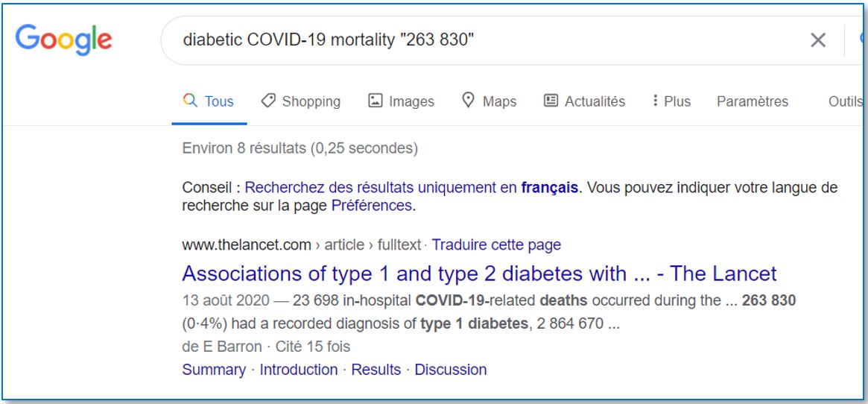Clear the search query with X icon
The height and width of the screenshot is (404, 868).
tap(817, 40)
